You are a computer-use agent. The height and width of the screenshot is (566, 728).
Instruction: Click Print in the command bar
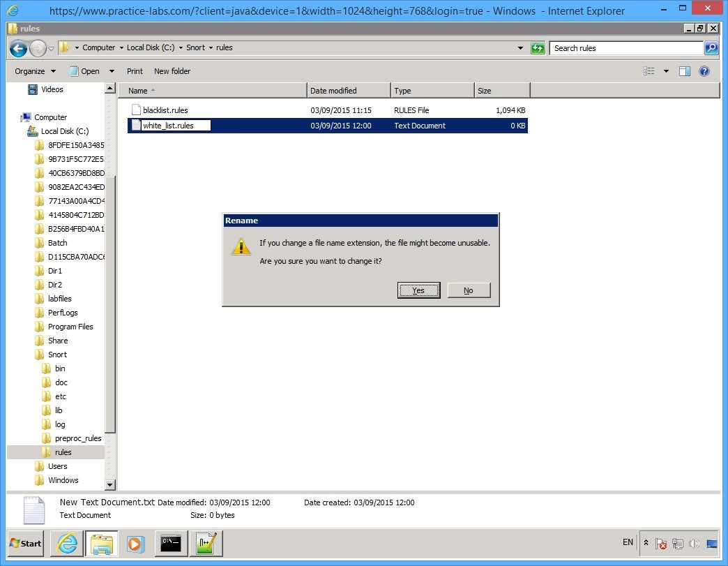(x=135, y=70)
